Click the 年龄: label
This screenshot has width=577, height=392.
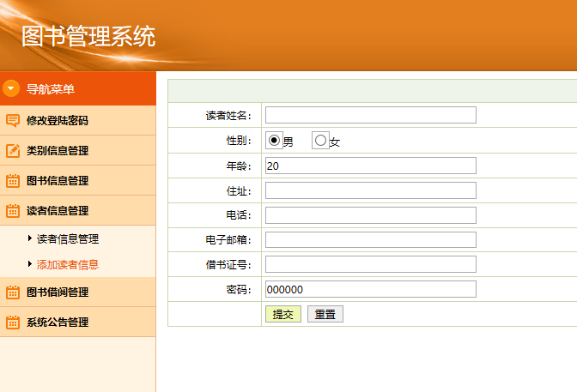(x=239, y=166)
